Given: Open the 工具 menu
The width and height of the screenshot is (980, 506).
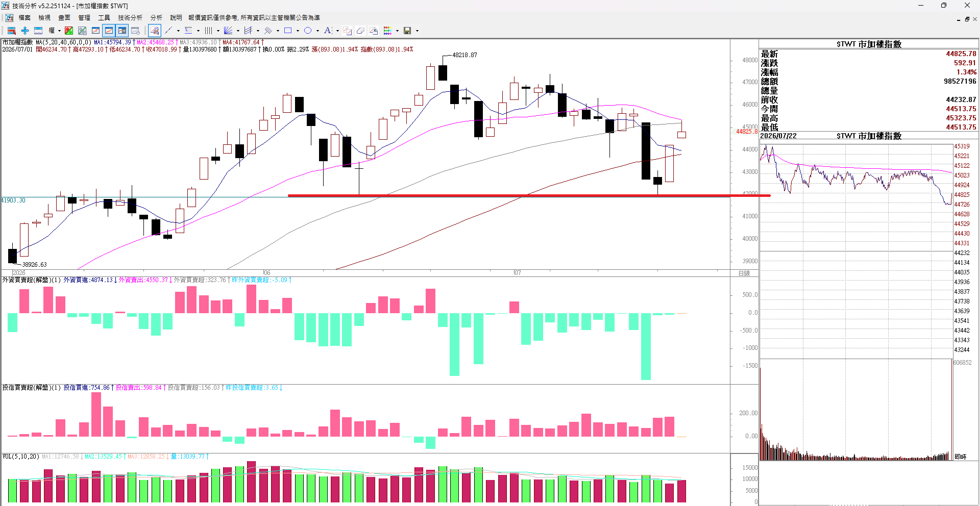Looking at the screenshot, I should [104, 18].
